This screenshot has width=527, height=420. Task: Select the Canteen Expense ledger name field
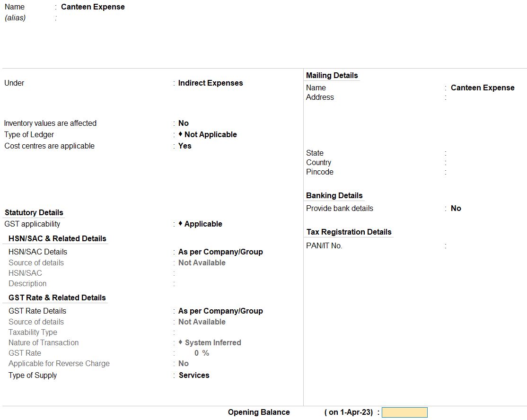[x=93, y=7]
